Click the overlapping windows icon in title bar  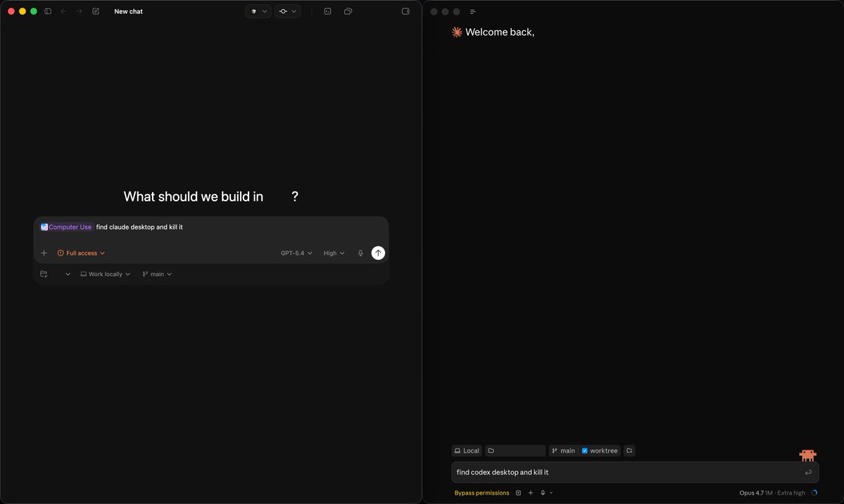[348, 11]
